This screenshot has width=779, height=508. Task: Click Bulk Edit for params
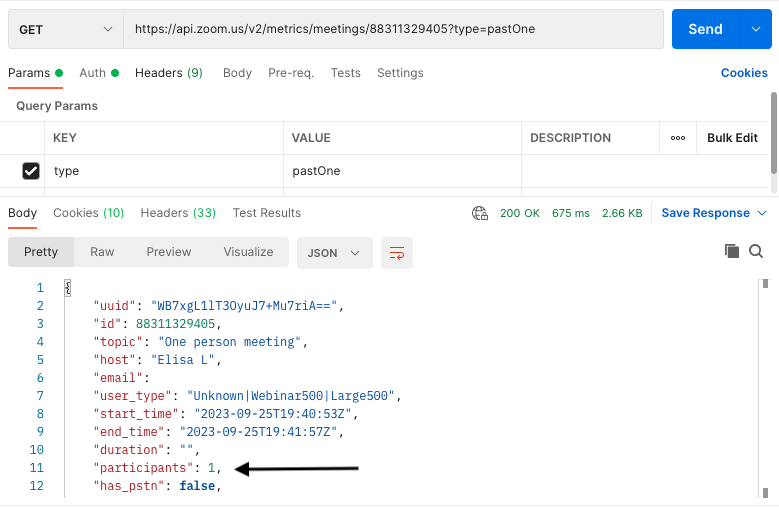[x=732, y=138]
